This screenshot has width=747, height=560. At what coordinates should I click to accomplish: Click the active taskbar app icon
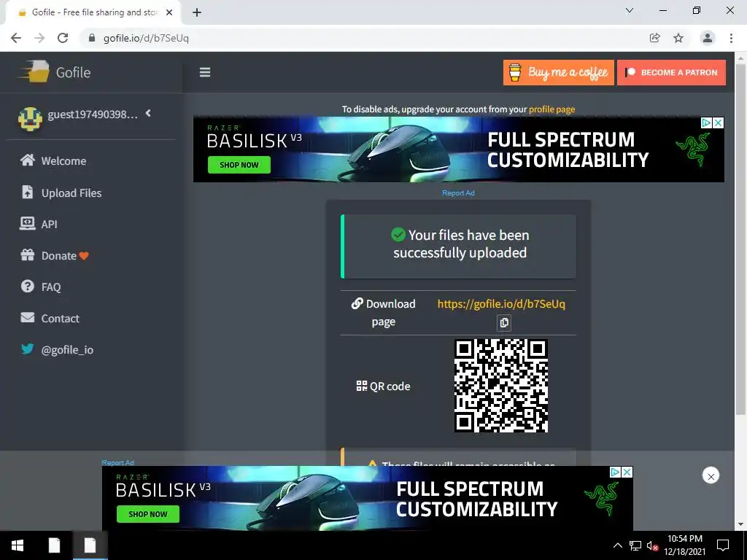pyautogui.click(x=90, y=545)
